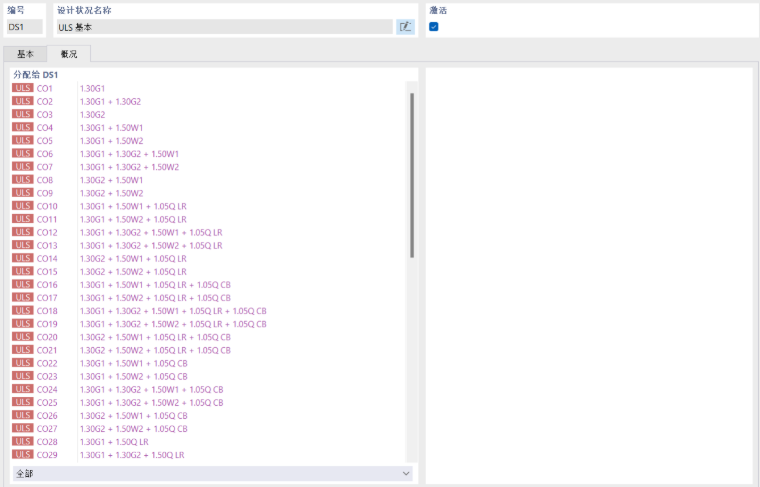Select combination CO28
The image size is (760, 487).
[208, 441]
